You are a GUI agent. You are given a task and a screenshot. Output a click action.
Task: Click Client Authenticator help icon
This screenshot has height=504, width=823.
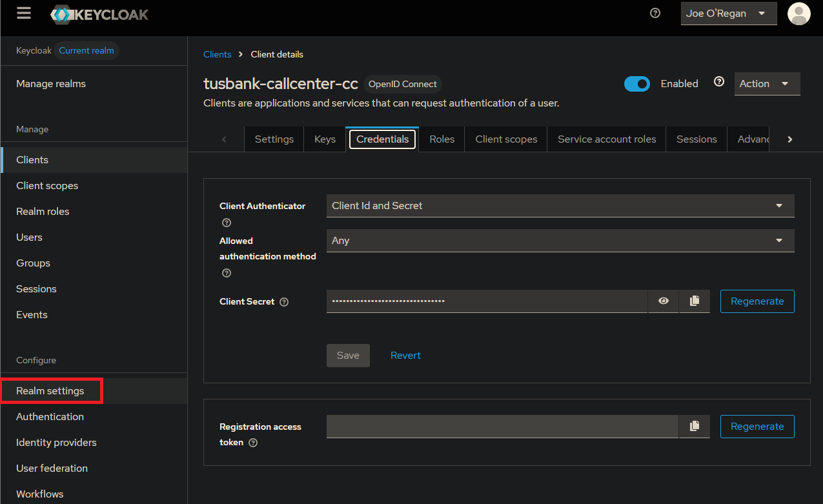tap(227, 223)
